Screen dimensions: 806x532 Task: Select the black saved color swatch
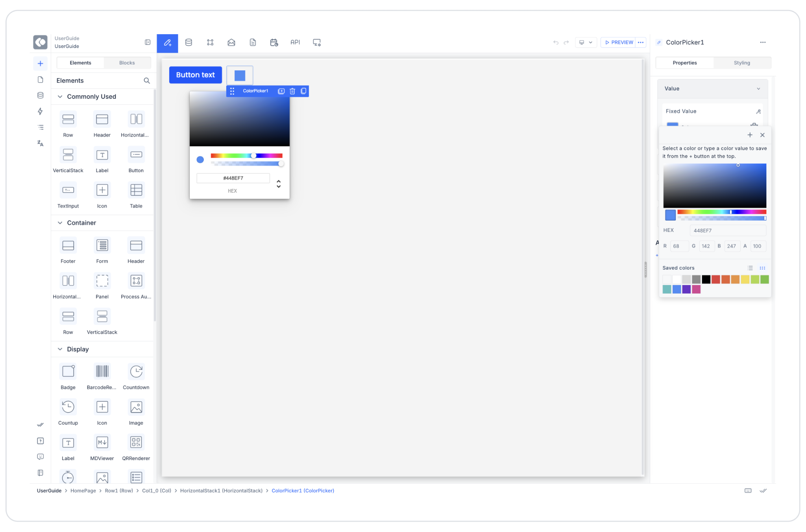point(706,280)
